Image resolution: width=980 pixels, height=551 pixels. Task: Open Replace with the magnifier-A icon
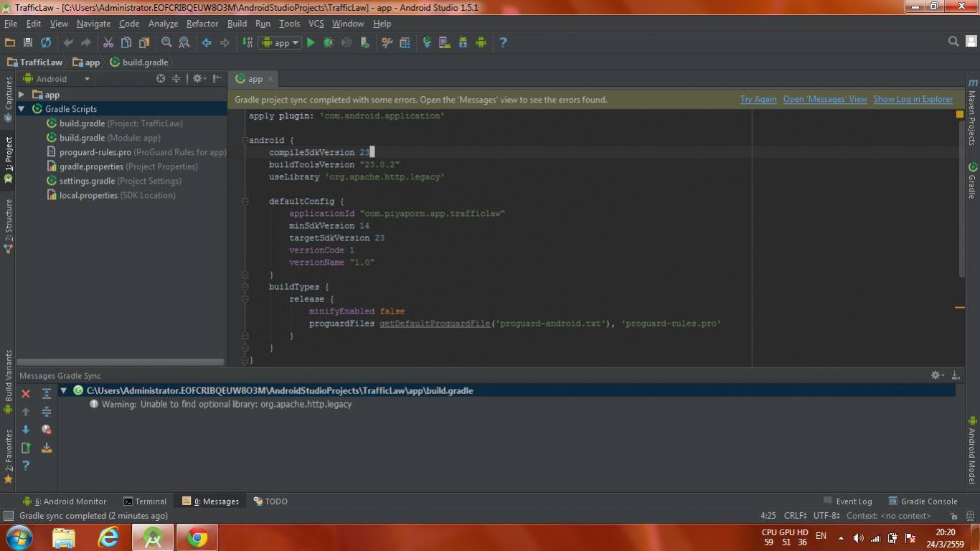pos(184,43)
